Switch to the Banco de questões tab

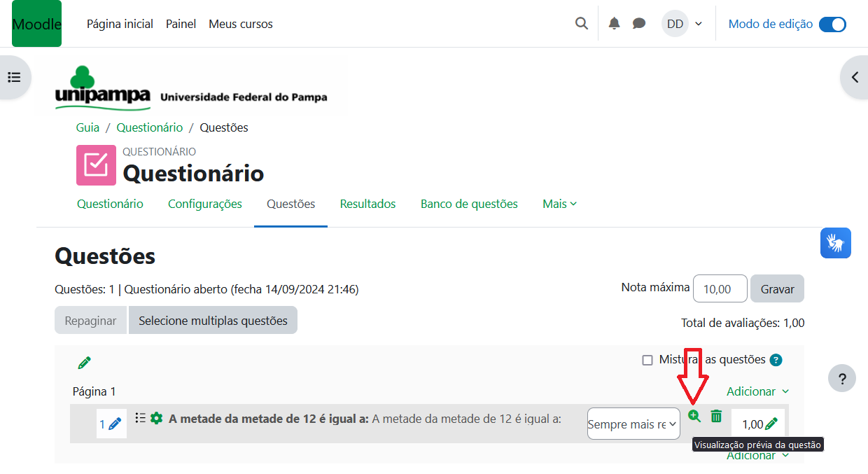point(469,204)
